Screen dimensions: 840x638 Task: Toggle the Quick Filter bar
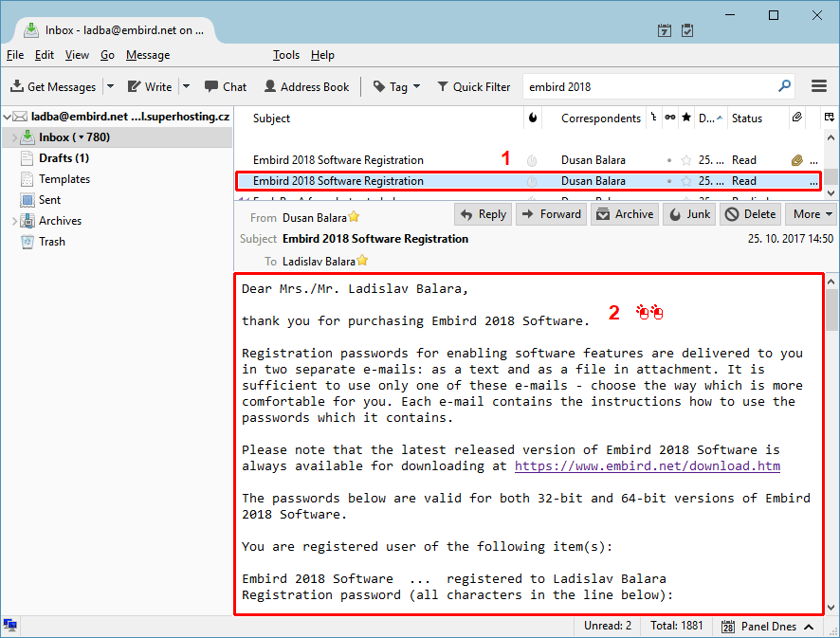(x=474, y=87)
